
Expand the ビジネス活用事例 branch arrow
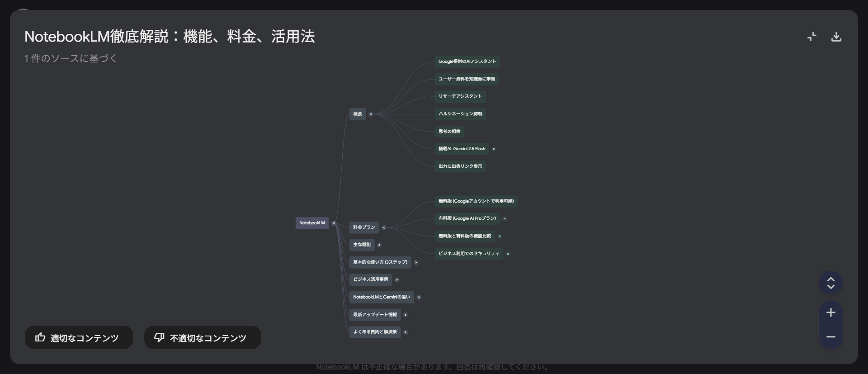pos(397,279)
